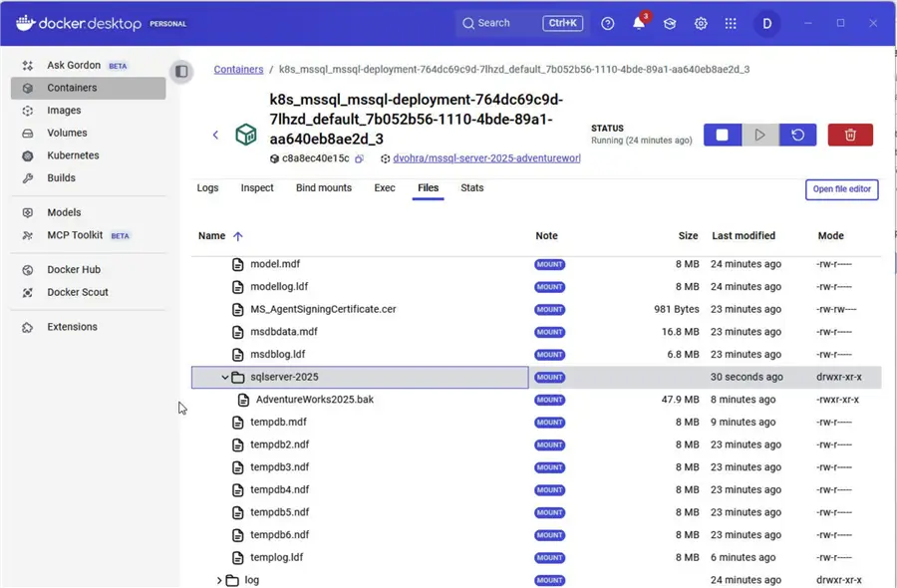The width and height of the screenshot is (897, 588).
Task: Click the Note column header
Action: pyautogui.click(x=546, y=235)
